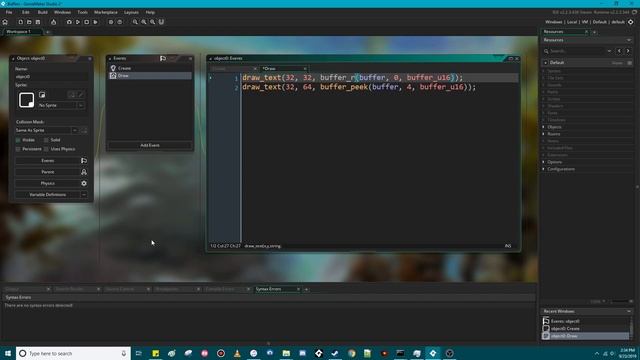Expand the Objects tree node
Viewport: 640px width, 360px height.
point(544,127)
